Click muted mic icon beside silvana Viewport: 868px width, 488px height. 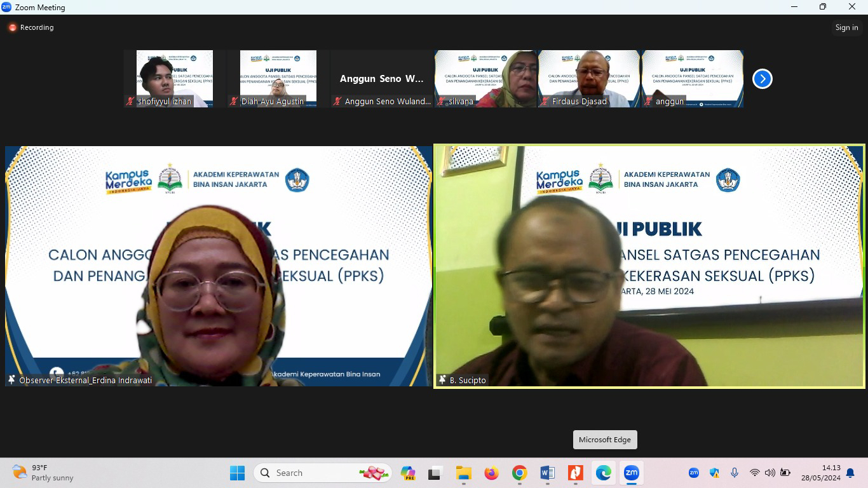point(441,102)
